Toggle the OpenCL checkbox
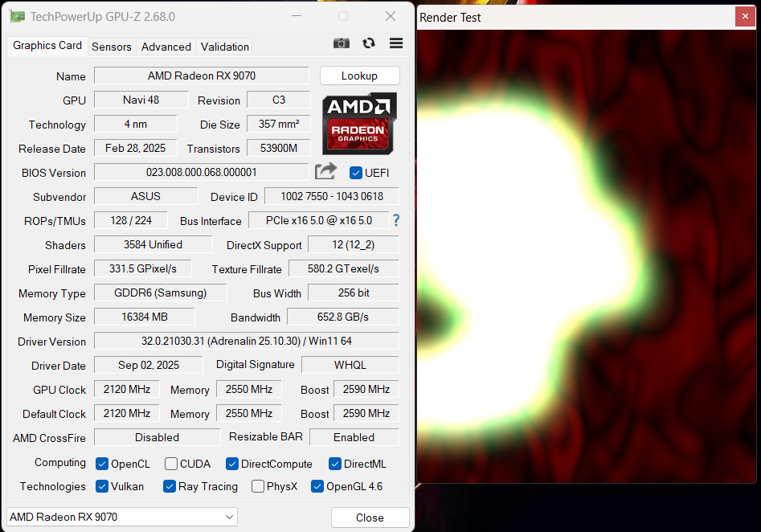 coord(101,464)
